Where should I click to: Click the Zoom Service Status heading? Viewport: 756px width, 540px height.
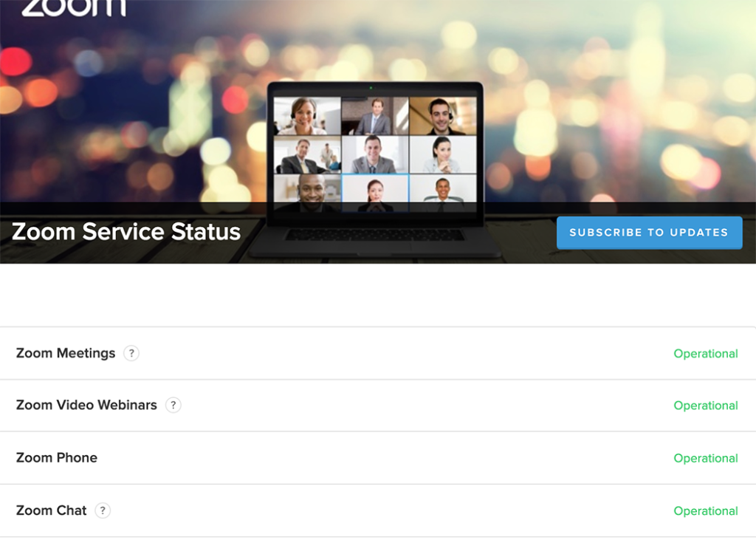pos(126,231)
